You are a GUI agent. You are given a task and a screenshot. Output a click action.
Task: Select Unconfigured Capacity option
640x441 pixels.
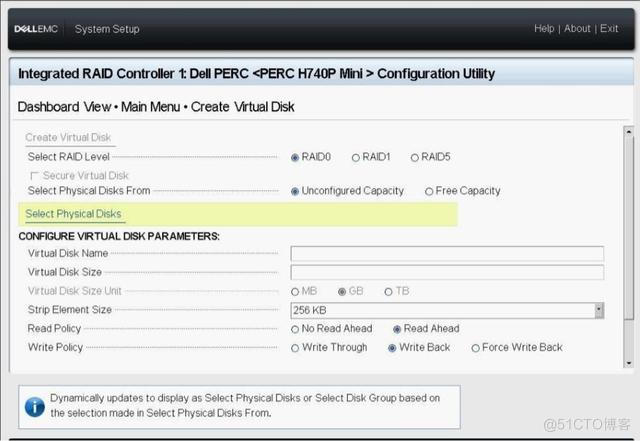point(295,191)
